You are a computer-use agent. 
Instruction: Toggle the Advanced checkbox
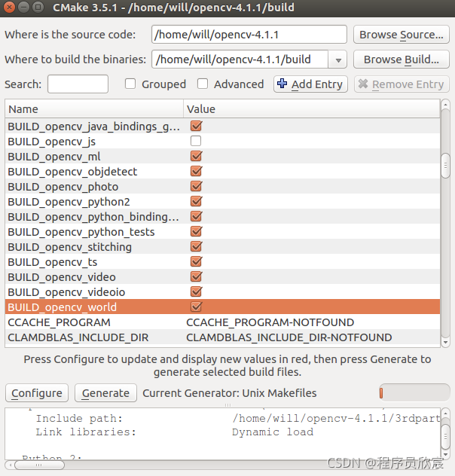[x=203, y=84]
